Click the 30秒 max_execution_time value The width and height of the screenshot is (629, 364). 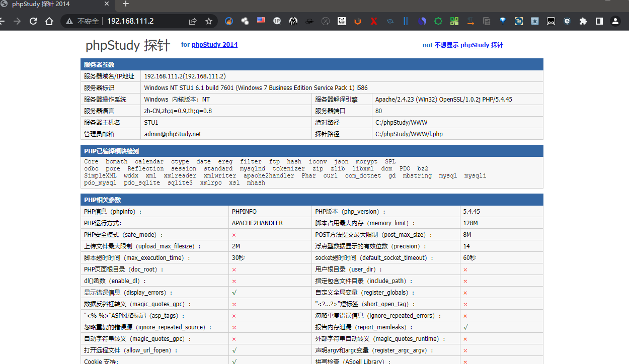pyautogui.click(x=239, y=258)
